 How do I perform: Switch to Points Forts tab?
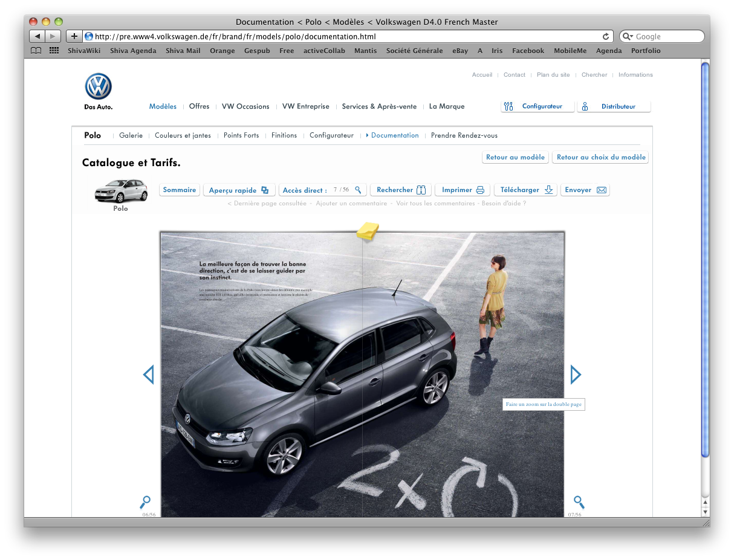click(x=241, y=135)
